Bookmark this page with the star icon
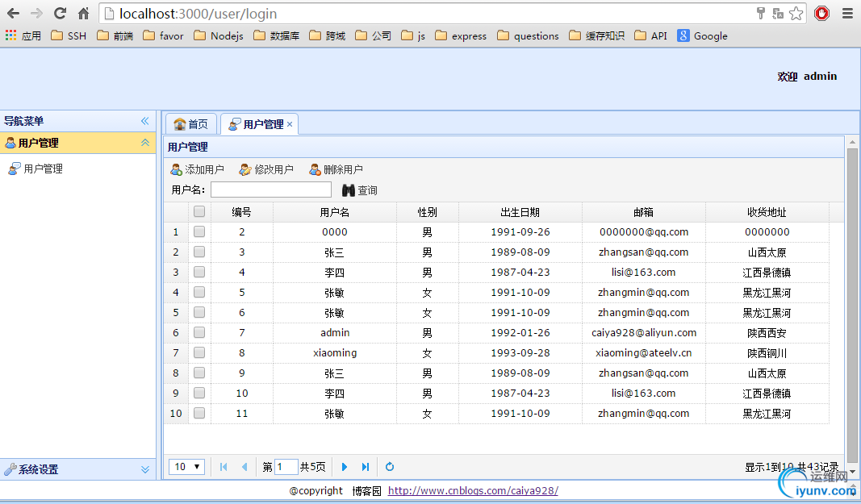The image size is (861, 504). pos(796,13)
